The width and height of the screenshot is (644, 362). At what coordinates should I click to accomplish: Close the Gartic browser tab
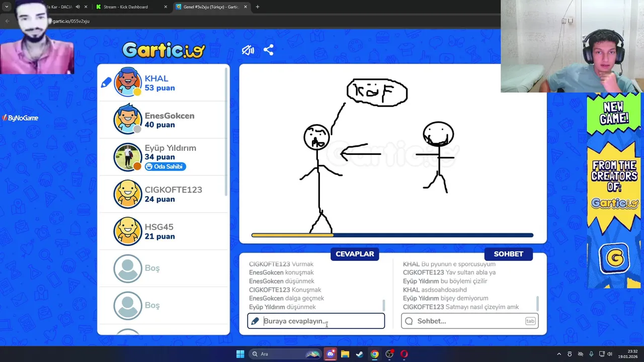click(245, 7)
